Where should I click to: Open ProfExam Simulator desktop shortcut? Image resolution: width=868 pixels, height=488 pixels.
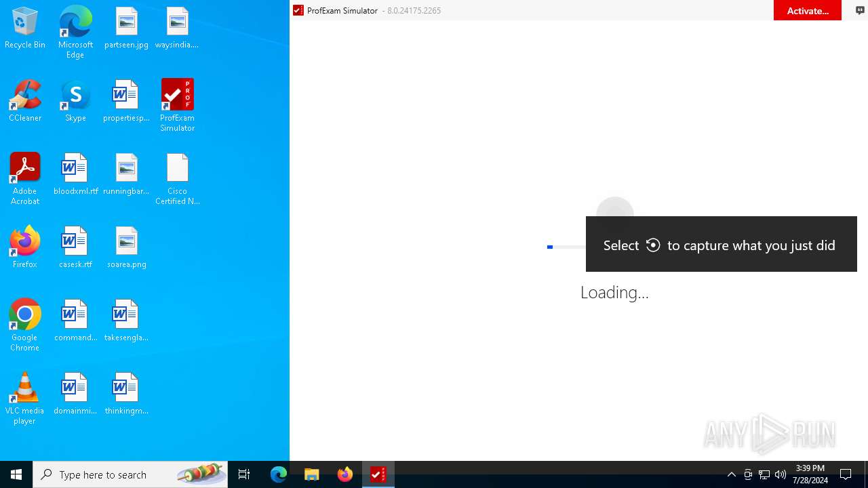177,106
